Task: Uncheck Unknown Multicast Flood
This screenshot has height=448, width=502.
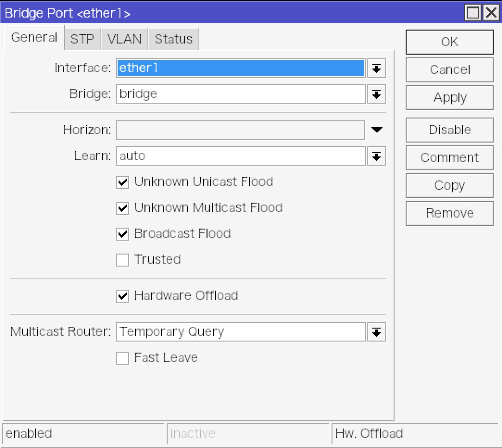Action: pyautogui.click(x=122, y=208)
